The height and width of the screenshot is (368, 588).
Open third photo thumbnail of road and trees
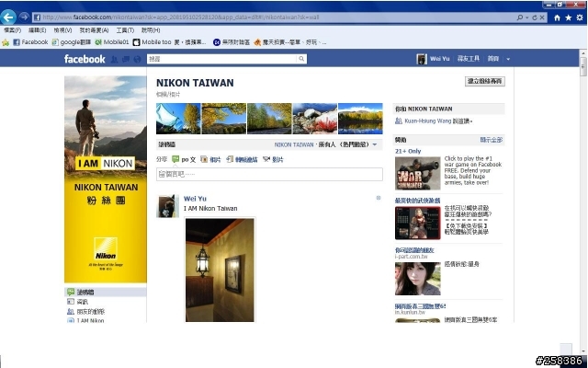(269, 119)
